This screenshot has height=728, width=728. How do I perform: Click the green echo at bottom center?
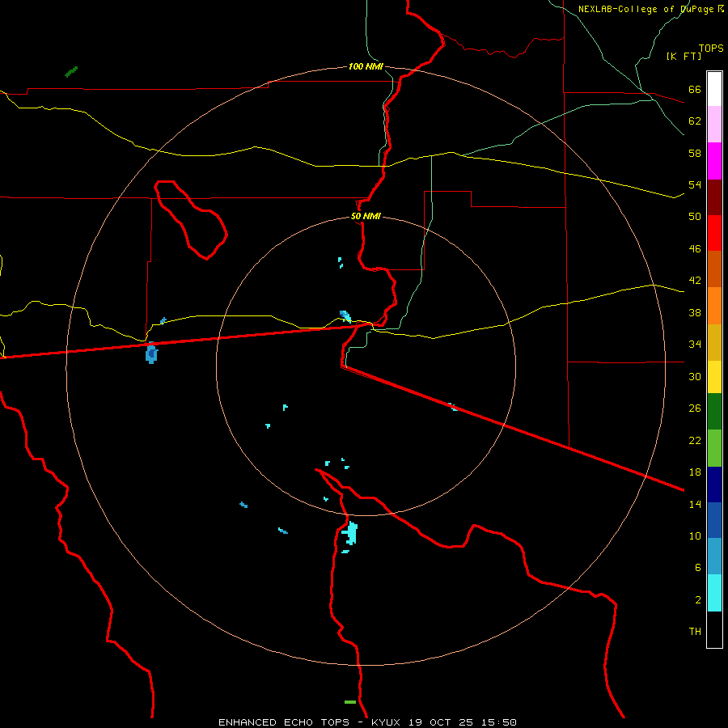tap(350, 702)
